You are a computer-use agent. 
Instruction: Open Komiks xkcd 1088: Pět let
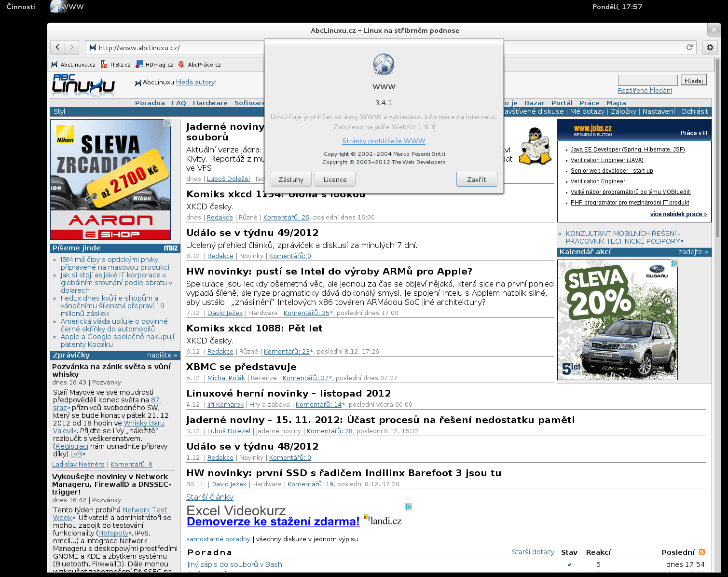(254, 328)
